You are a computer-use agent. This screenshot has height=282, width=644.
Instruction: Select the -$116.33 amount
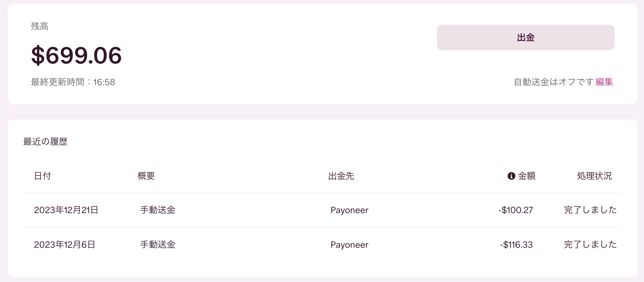click(x=516, y=245)
